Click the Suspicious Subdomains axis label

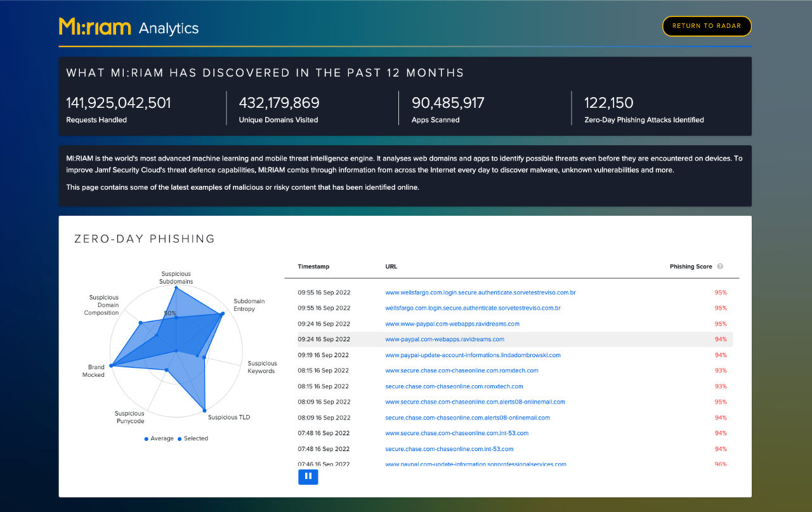(x=176, y=277)
